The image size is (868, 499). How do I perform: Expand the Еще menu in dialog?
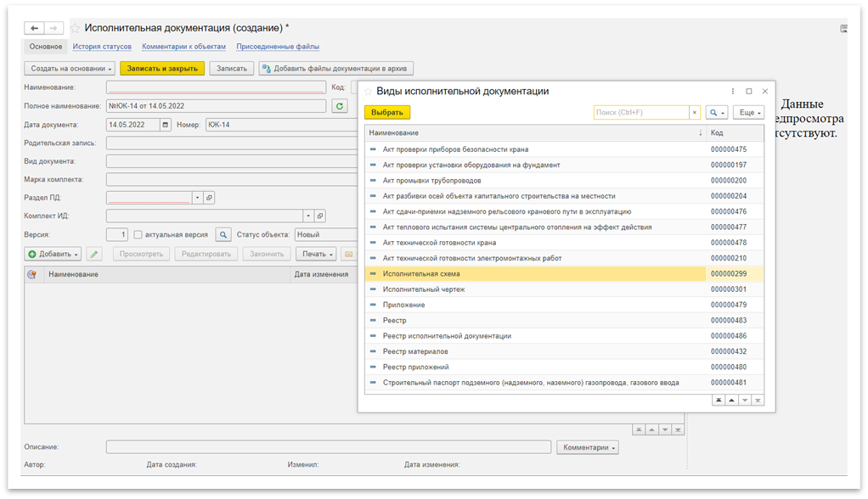(748, 112)
